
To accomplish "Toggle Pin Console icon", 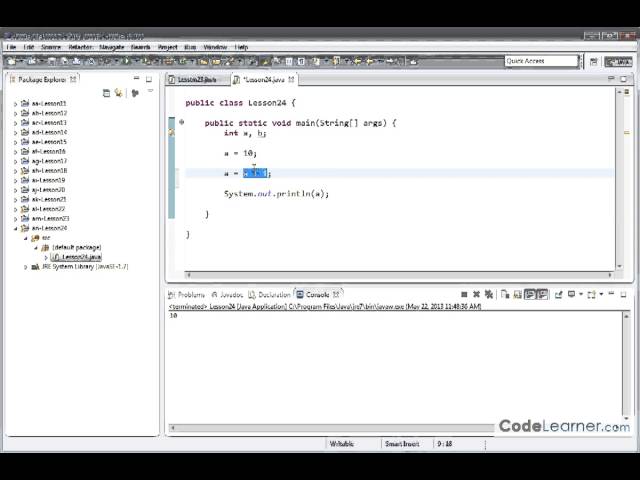I will [559, 294].
